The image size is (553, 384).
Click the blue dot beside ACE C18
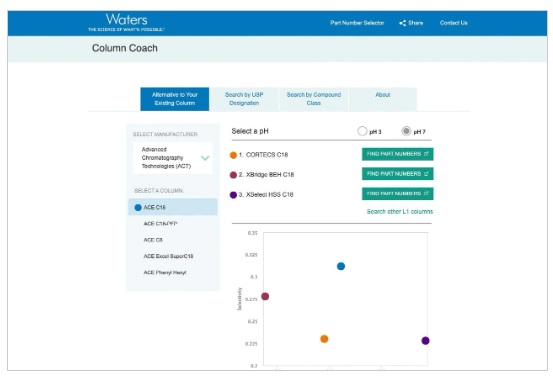point(138,207)
